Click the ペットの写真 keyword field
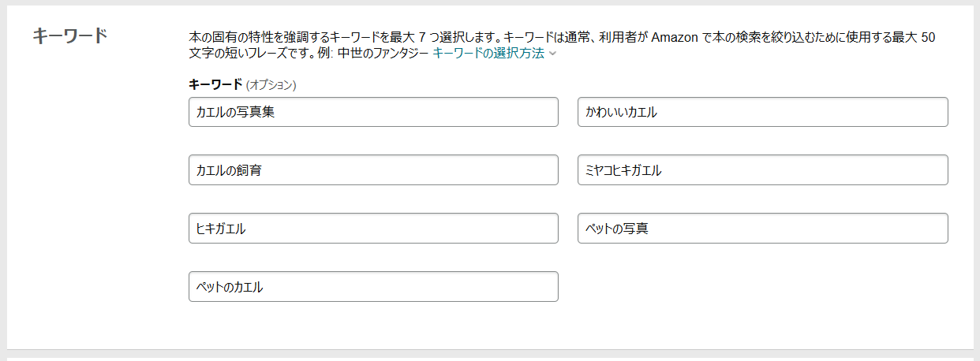The width and height of the screenshot is (980, 361). (x=762, y=229)
